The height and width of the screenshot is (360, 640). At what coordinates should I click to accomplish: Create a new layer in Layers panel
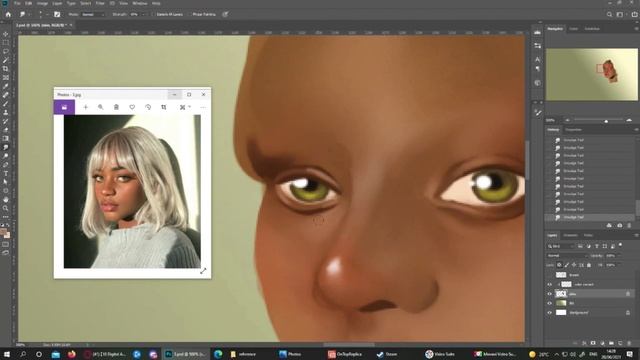click(620, 343)
